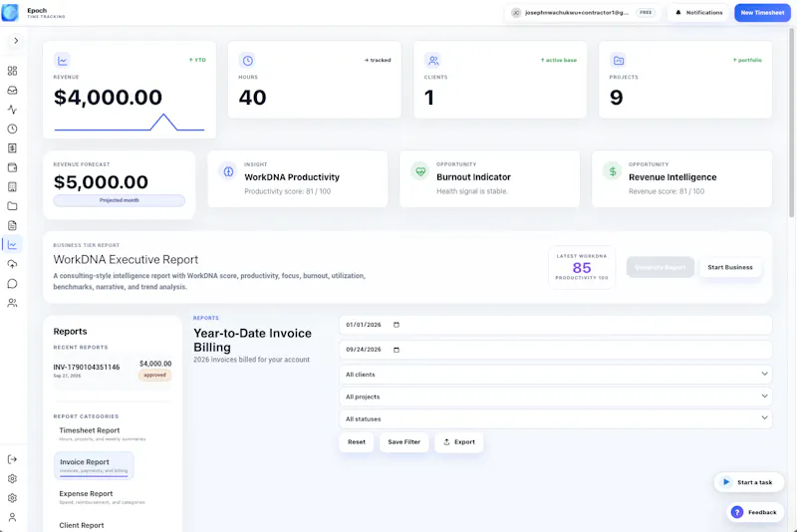Screen dimensions: 797x532
Task: Open the building icon in the sidebar
Action: point(12,186)
